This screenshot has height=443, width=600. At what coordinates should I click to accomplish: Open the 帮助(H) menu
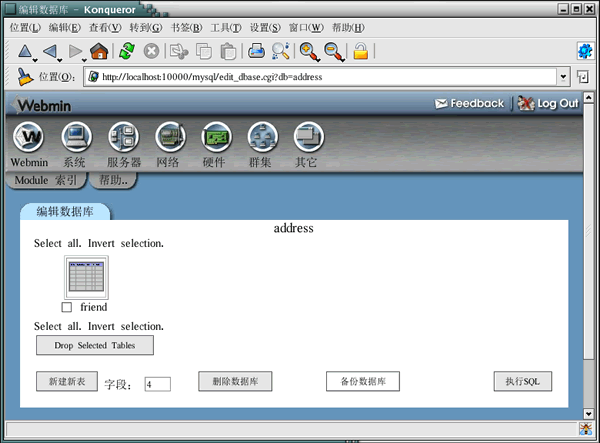(348, 28)
